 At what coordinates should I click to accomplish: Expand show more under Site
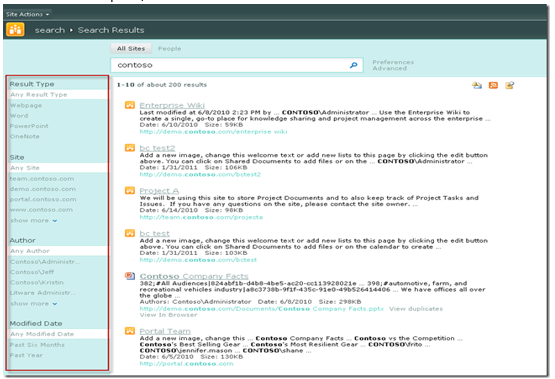pos(33,220)
